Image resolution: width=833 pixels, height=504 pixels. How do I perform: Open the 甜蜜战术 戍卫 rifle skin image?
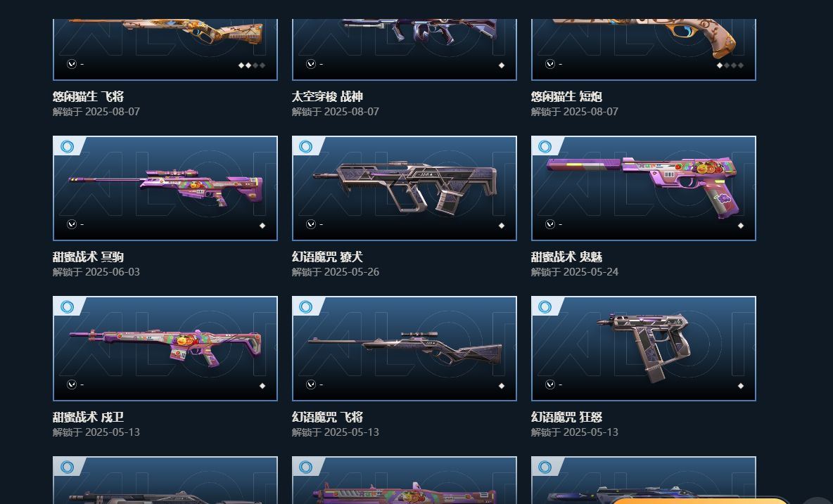pyautogui.click(x=165, y=349)
